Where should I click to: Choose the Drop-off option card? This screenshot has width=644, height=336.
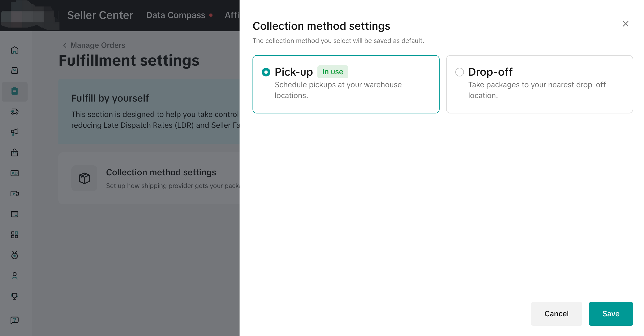[x=539, y=84]
